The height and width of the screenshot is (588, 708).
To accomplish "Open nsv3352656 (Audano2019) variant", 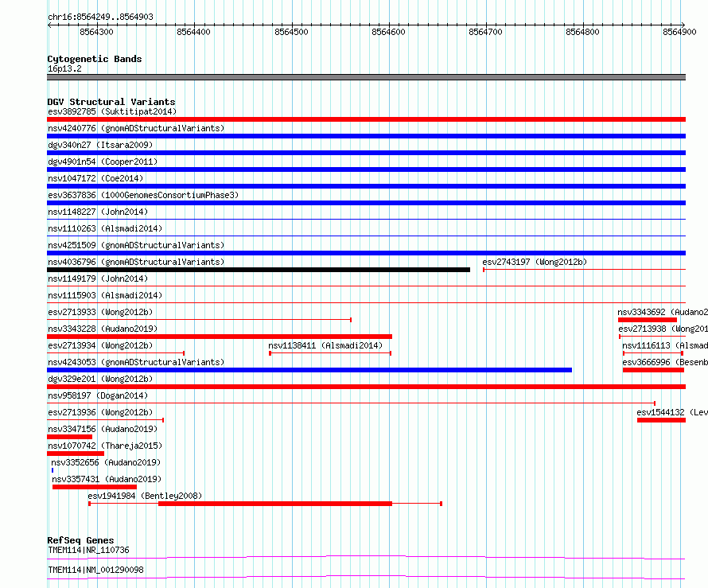I will pos(106,462).
